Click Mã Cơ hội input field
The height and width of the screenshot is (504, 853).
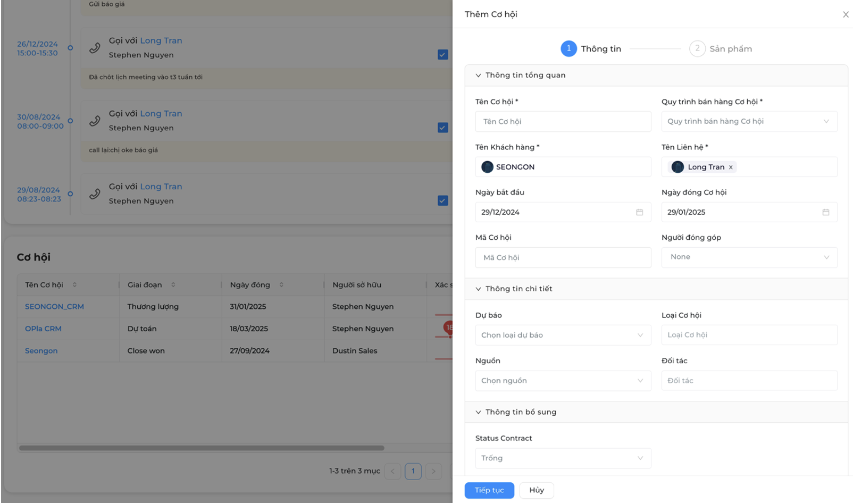563,257
